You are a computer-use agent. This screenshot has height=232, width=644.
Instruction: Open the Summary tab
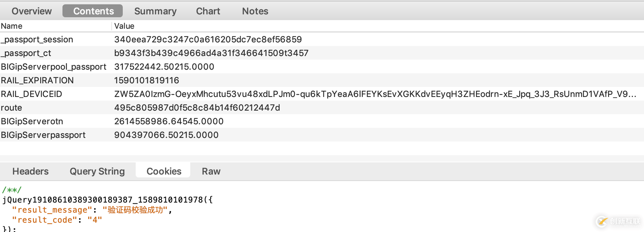click(x=155, y=11)
